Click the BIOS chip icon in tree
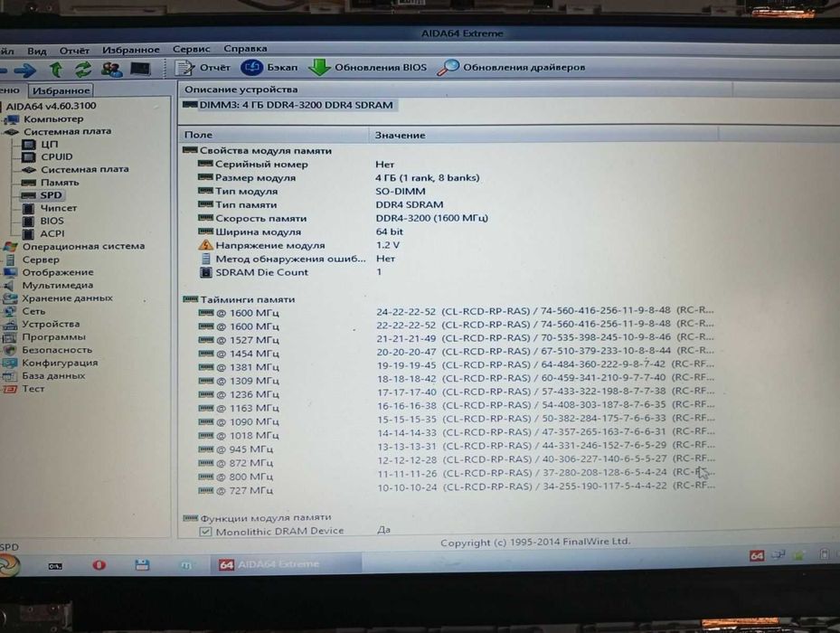 click(28, 221)
